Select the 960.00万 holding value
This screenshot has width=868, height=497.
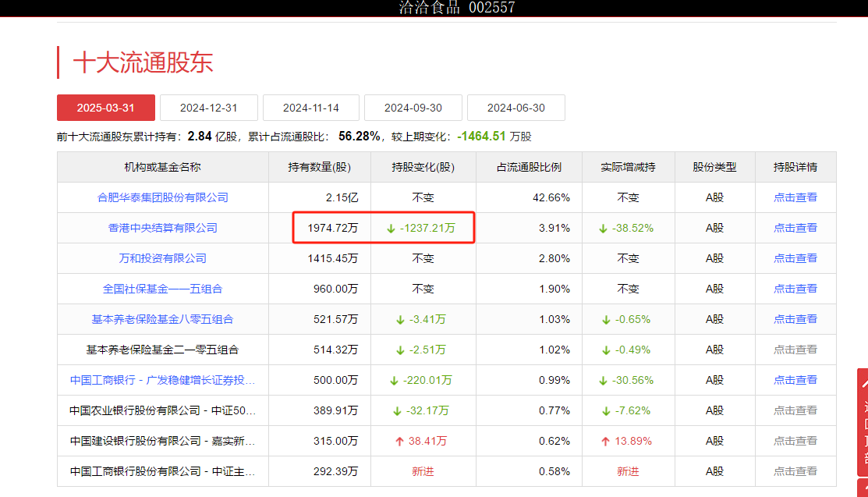(335, 289)
